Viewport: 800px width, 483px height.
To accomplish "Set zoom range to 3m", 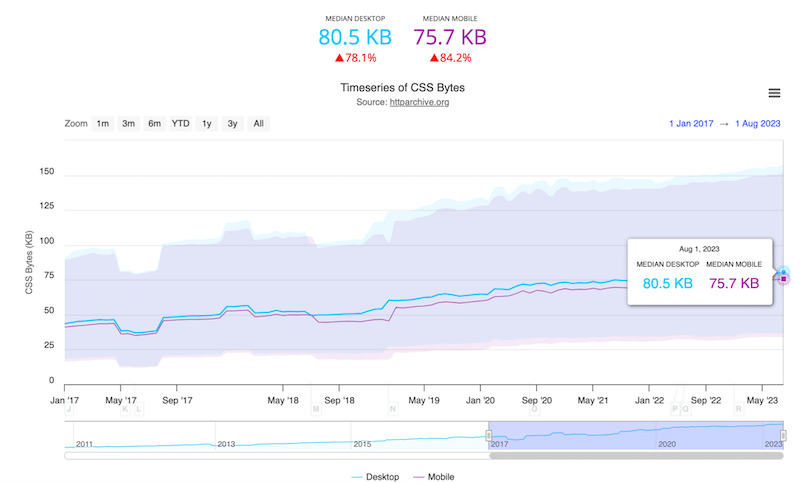I will pos(129,124).
